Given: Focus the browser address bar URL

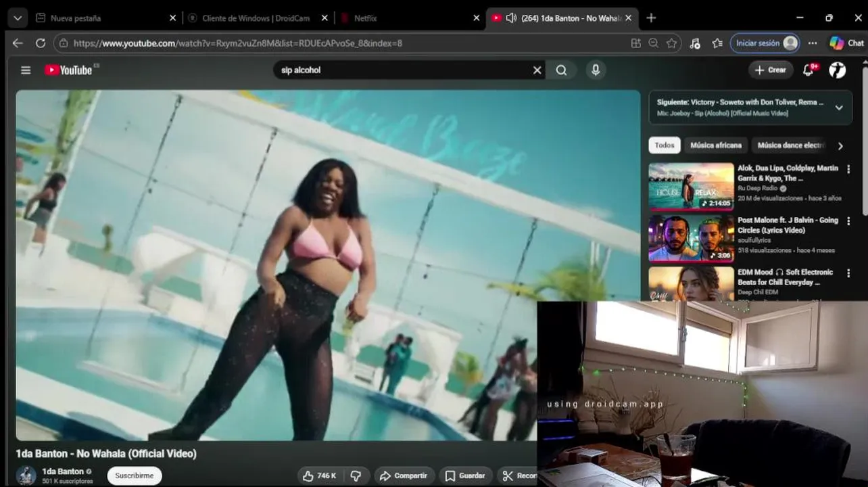Looking at the screenshot, I should (238, 43).
